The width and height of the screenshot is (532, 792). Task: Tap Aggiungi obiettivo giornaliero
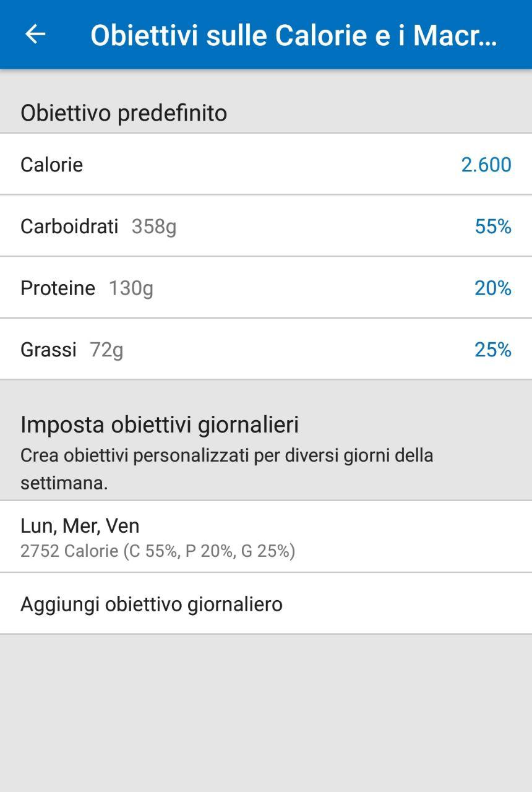click(152, 604)
